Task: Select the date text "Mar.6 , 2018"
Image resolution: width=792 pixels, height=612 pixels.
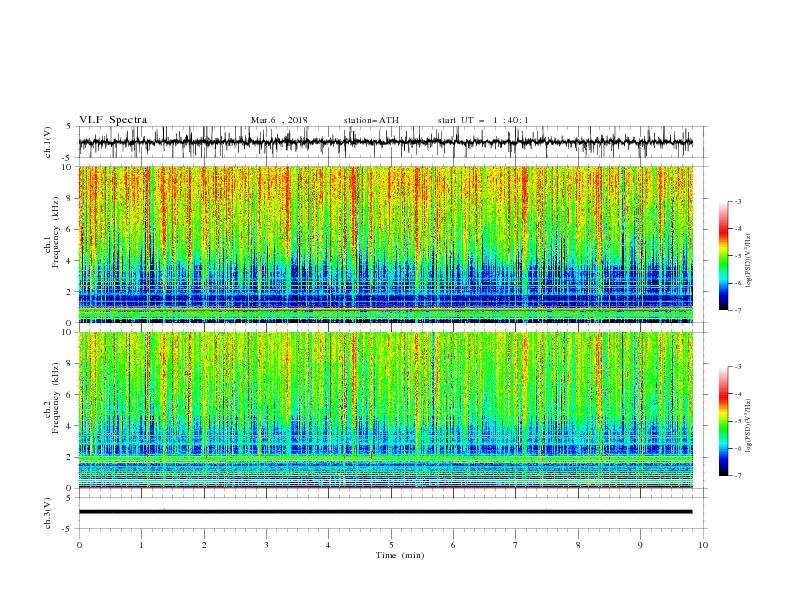Action: [279, 120]
